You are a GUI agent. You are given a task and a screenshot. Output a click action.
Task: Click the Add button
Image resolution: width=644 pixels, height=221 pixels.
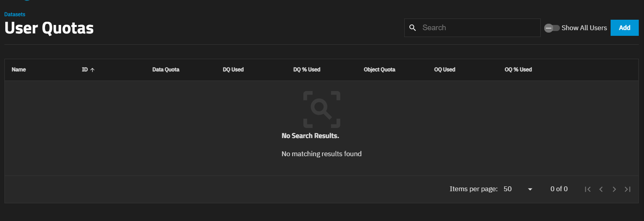point(624,28)
